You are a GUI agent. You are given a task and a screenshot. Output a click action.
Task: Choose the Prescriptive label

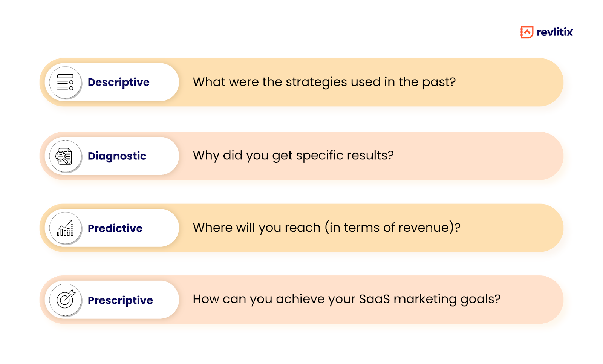tap(120, 300)
